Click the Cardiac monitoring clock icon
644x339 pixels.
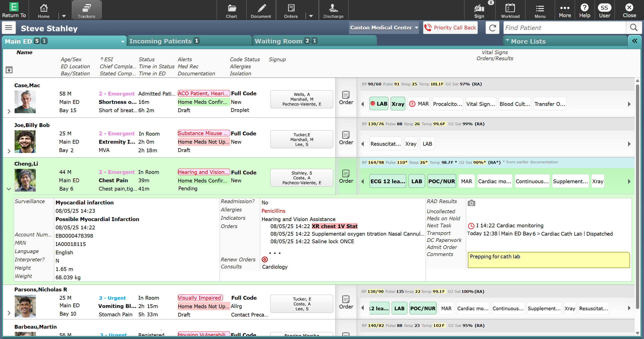[x=471, y=226]
